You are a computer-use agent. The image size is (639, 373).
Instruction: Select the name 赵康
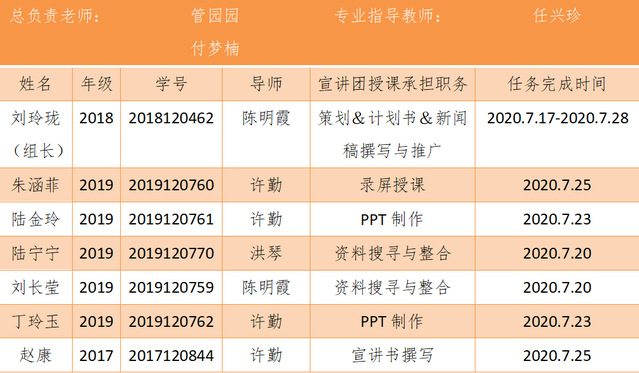click(x=35, y=355)
